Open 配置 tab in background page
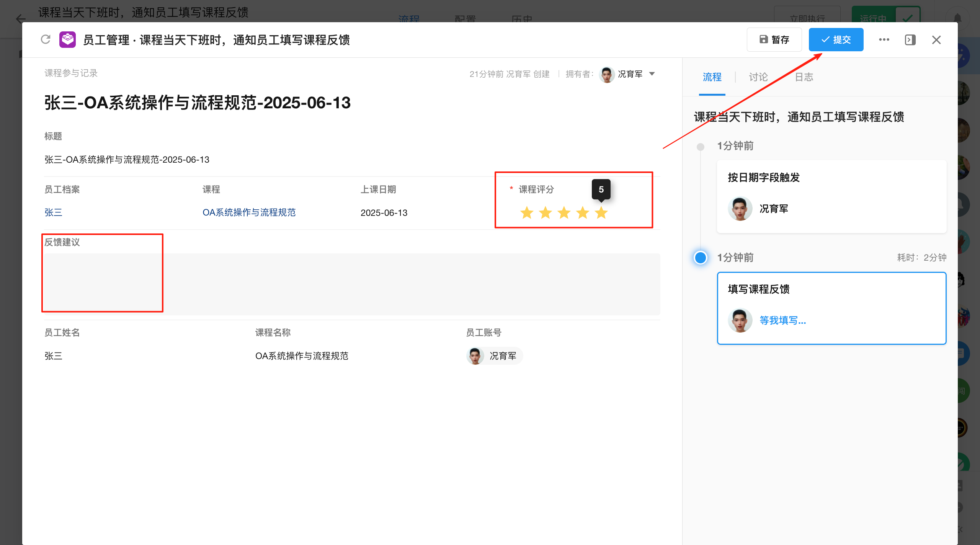The image size is (980, 545). pos(465,18)
